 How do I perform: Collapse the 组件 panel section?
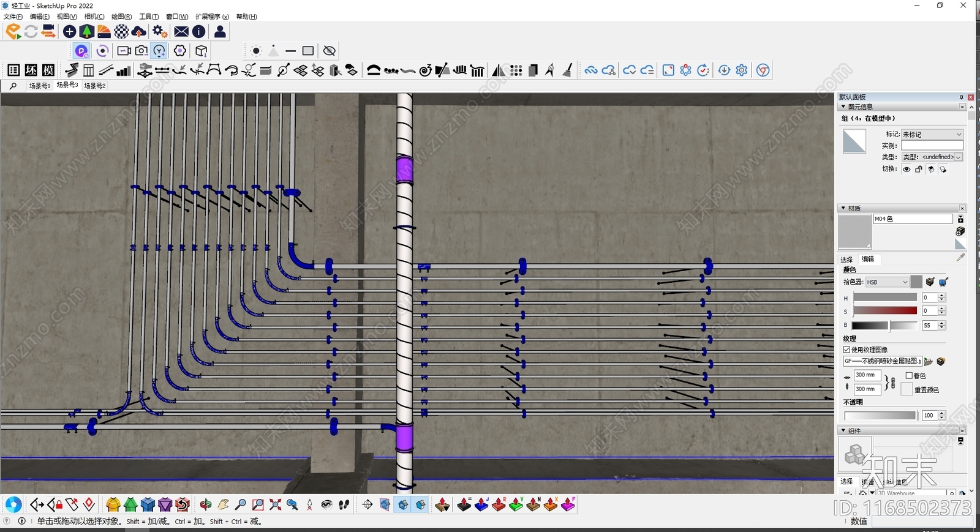843,431
